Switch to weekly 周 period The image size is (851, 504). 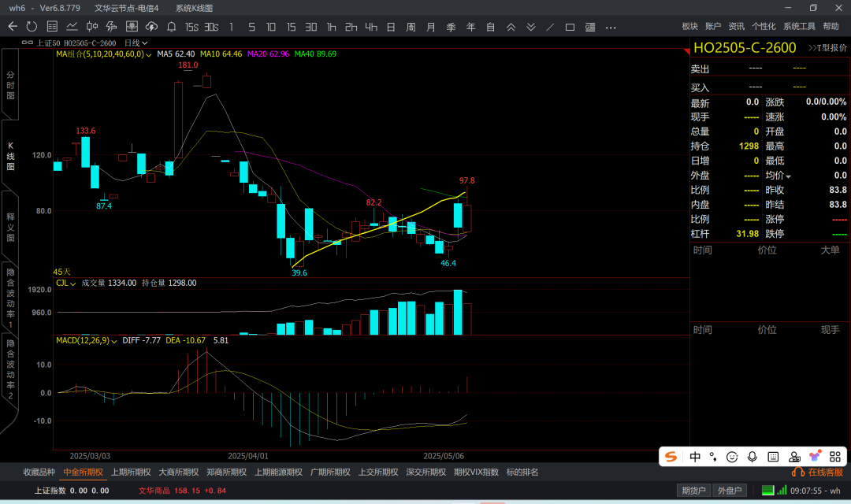click(x=411, y=27)
